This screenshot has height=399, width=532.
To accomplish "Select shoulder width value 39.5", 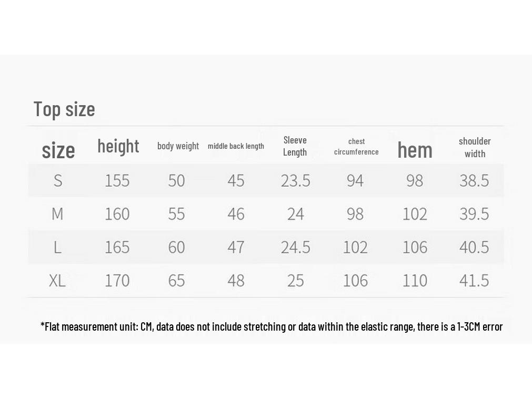I will pyautogui.click(x=474, y=214).
